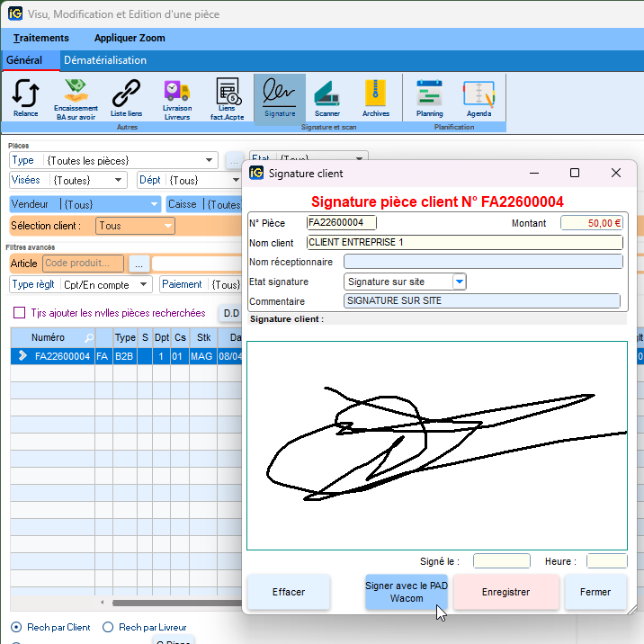Screen dimensions: 644x644
Task: Click the Nom réceptionnaire input field
Action: (482, 262)
